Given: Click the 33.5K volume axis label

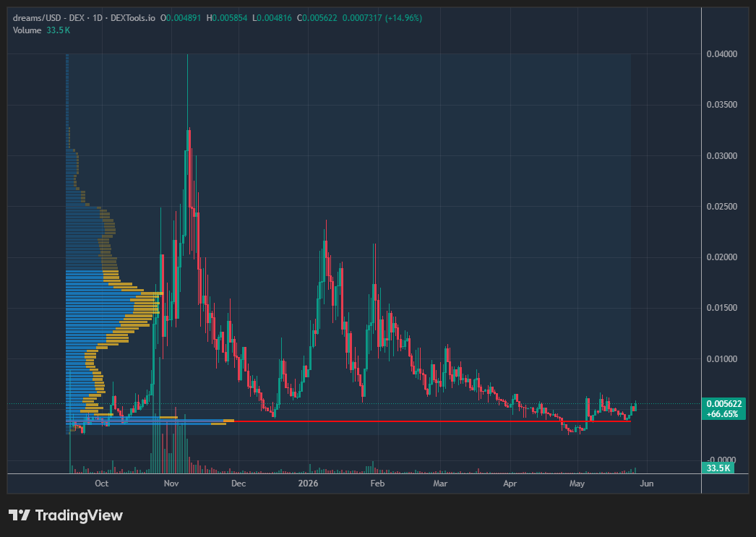Looking at the screenshot, I should pos(718,468).
